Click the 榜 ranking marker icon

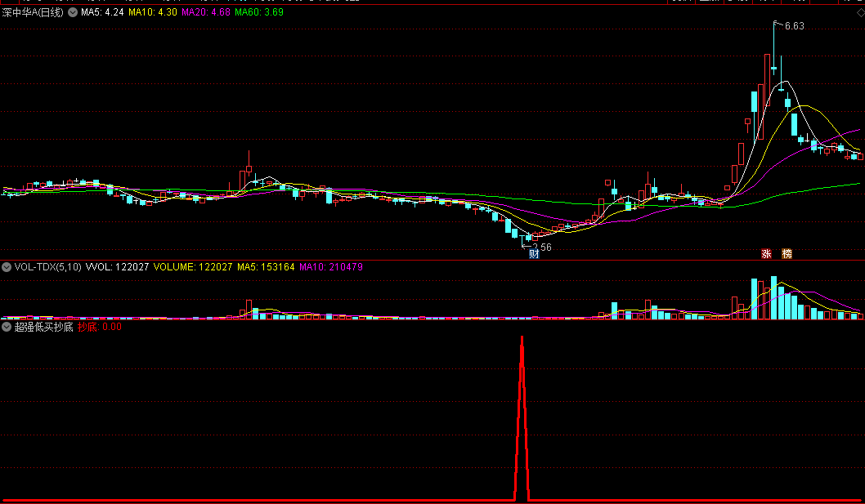[x=787, y=254]
